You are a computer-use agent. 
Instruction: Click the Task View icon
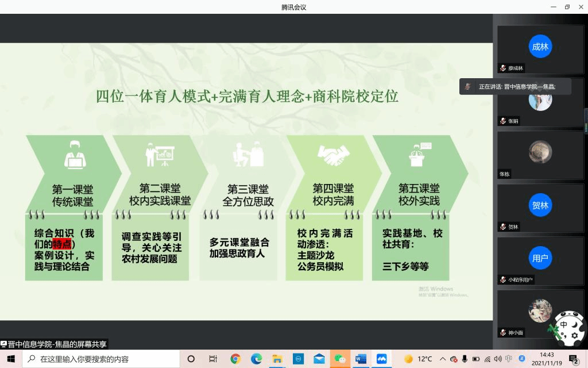[x=212, y=359]
